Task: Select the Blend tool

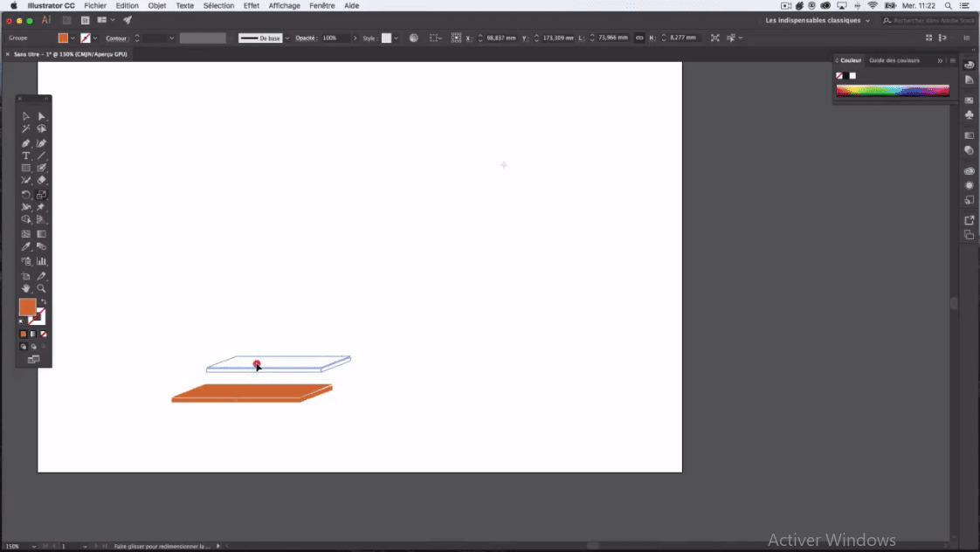Action: point(41,246)
